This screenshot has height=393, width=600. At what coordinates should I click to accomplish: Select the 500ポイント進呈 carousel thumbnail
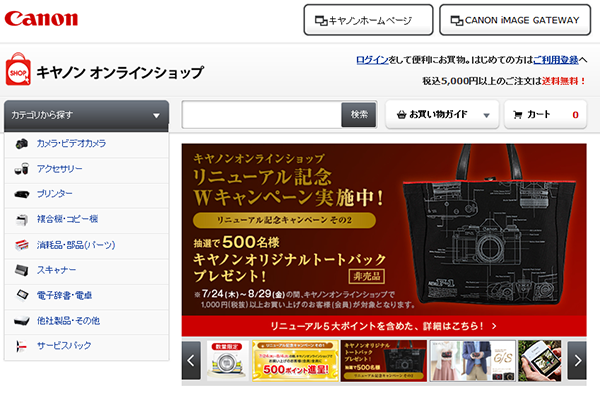[x=295, y=361]
